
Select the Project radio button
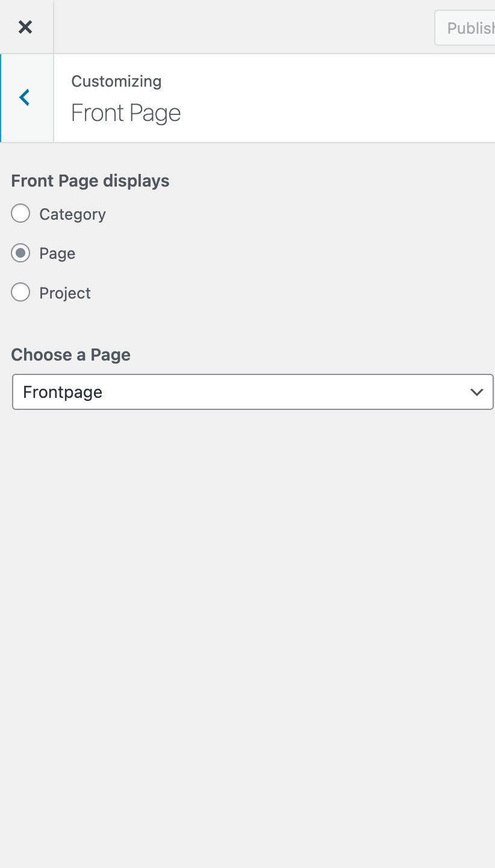[20, 292]
